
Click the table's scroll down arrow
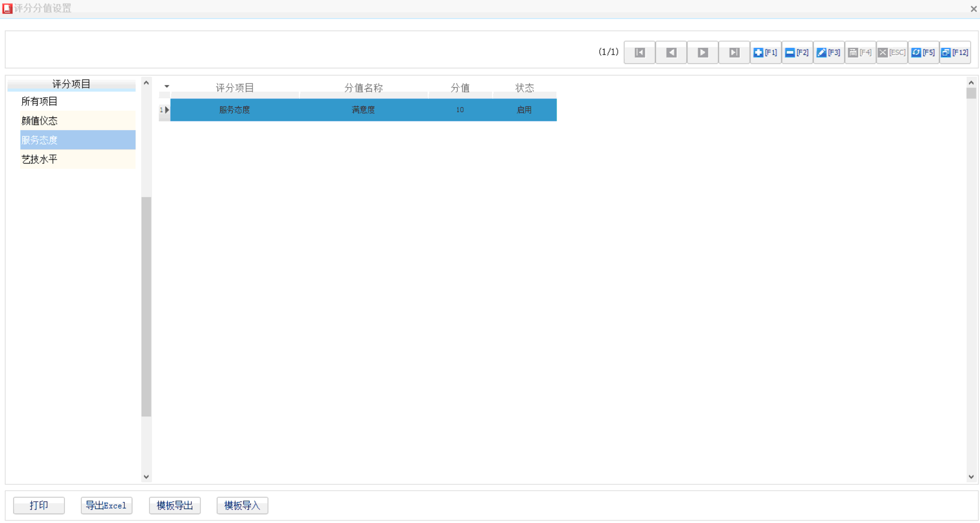[971, 477]
